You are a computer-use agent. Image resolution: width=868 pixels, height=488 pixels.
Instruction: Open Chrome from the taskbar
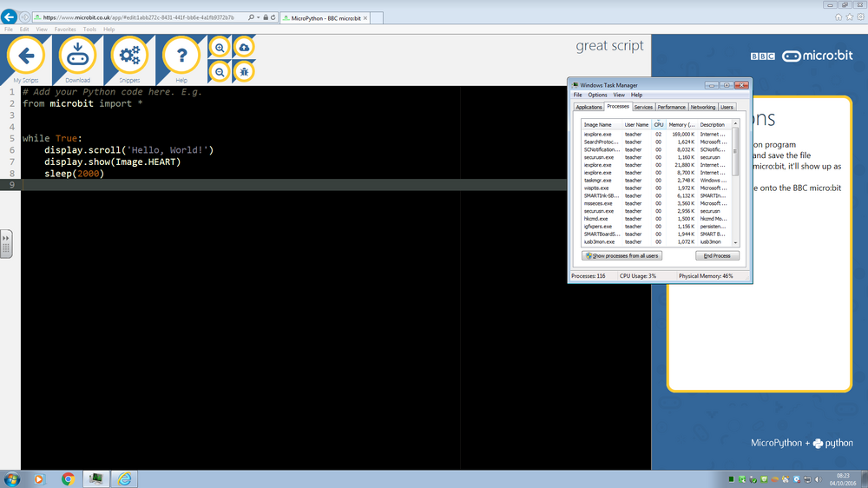click(x=68, y=479)
